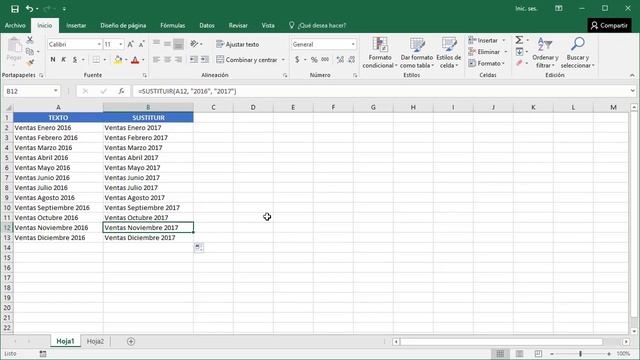Decrease decimal places
The image size is (640, 360).
[351, 60]
